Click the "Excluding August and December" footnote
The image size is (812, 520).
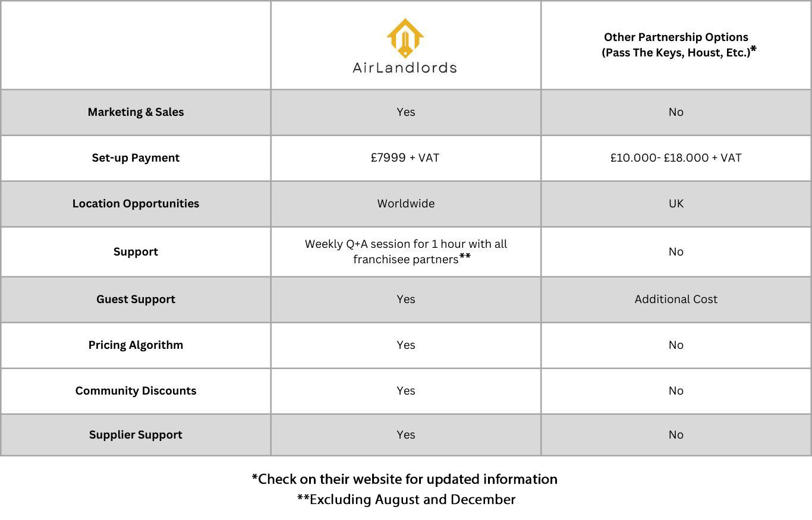[x=406, y=499]
